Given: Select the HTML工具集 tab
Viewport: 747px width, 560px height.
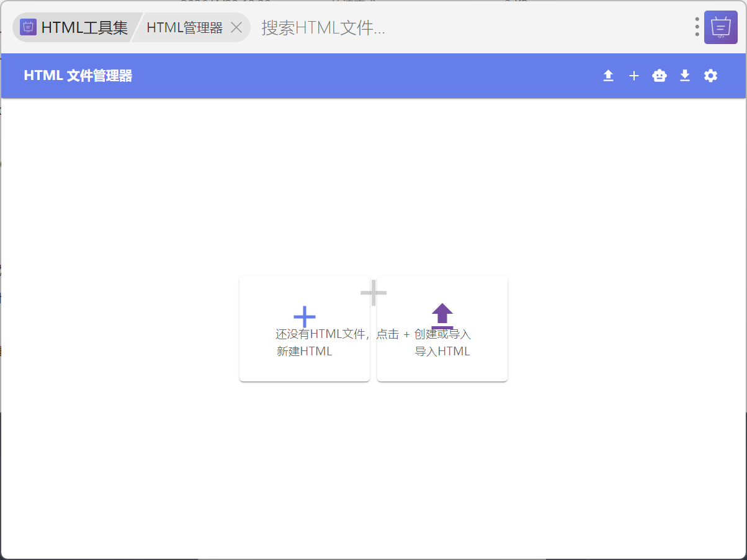Looking at the screenshot, I should coord(74,27).
